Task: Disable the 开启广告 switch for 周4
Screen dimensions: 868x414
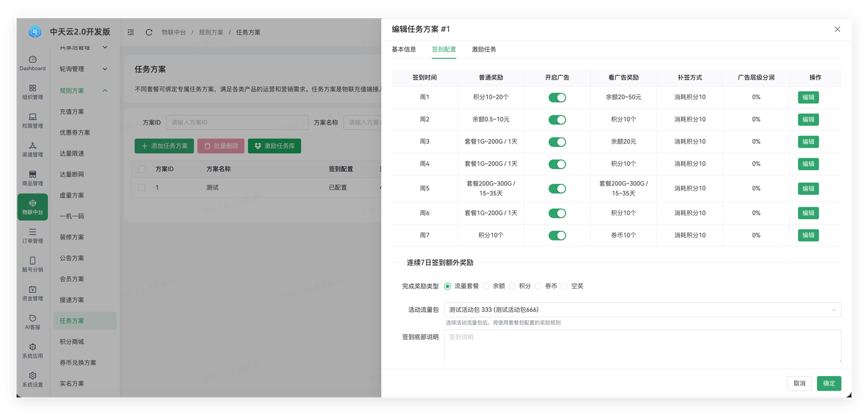Action: tap(557, 164)
